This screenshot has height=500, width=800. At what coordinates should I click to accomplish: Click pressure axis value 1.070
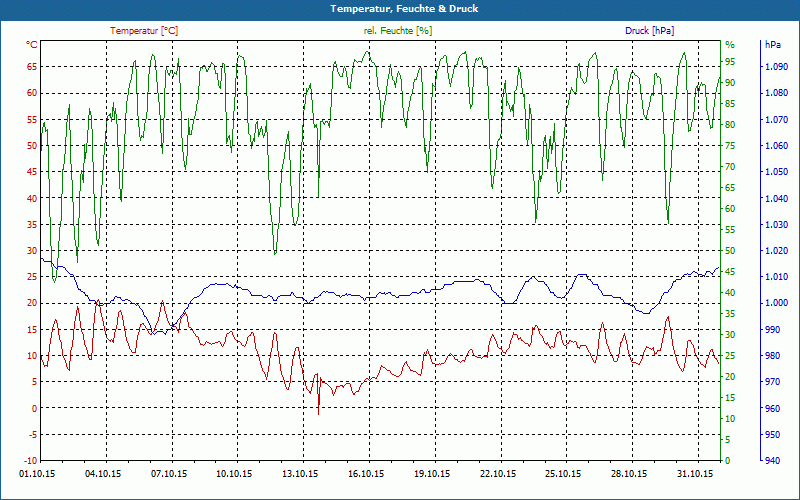776,119
